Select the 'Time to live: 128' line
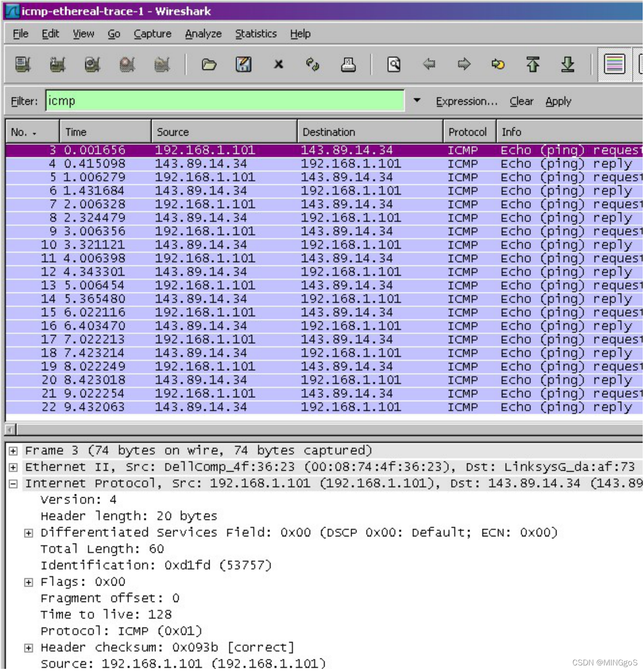Image resolution: width=644 pixels, height=671 pixels. [106, 615]
